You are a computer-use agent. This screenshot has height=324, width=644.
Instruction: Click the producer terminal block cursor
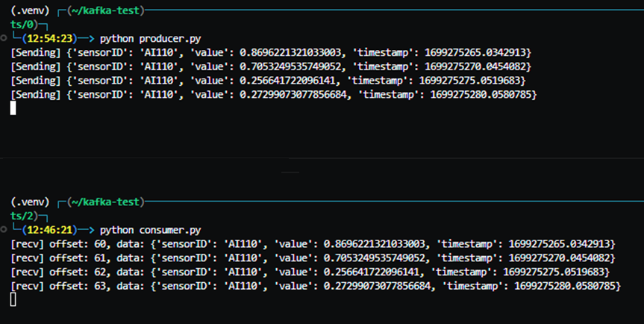pyautogui.click(x=13, y=108)
